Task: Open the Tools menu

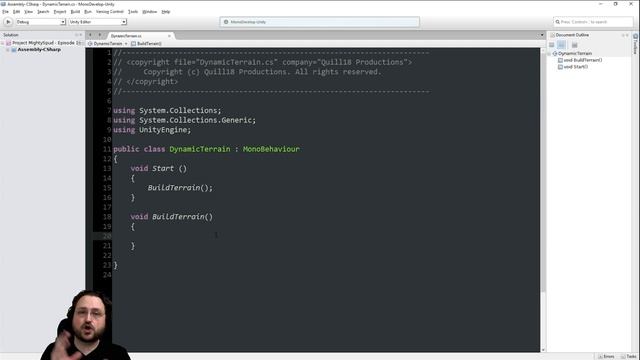Action: (133, 12)
